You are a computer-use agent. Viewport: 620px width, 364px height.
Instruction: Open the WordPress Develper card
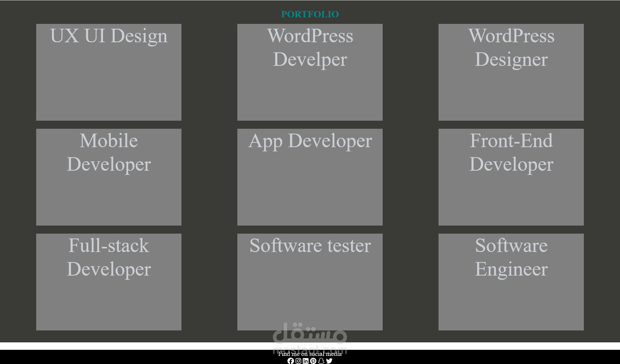(310, 94)
